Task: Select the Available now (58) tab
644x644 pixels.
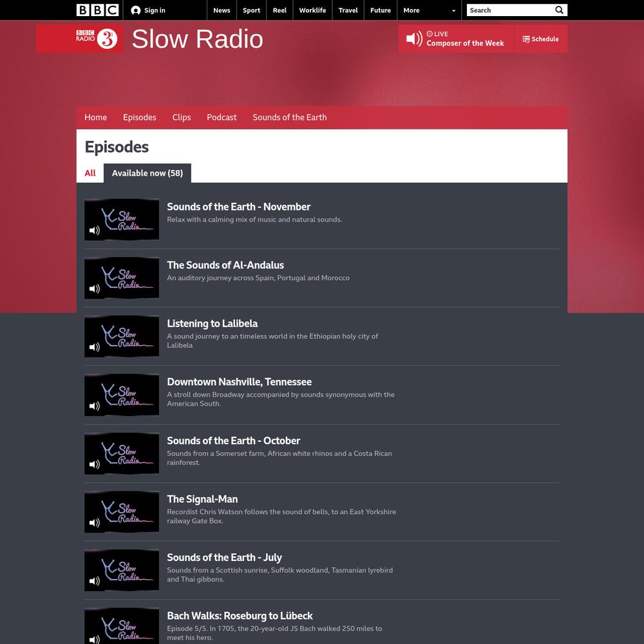Action: click(147, 173)
